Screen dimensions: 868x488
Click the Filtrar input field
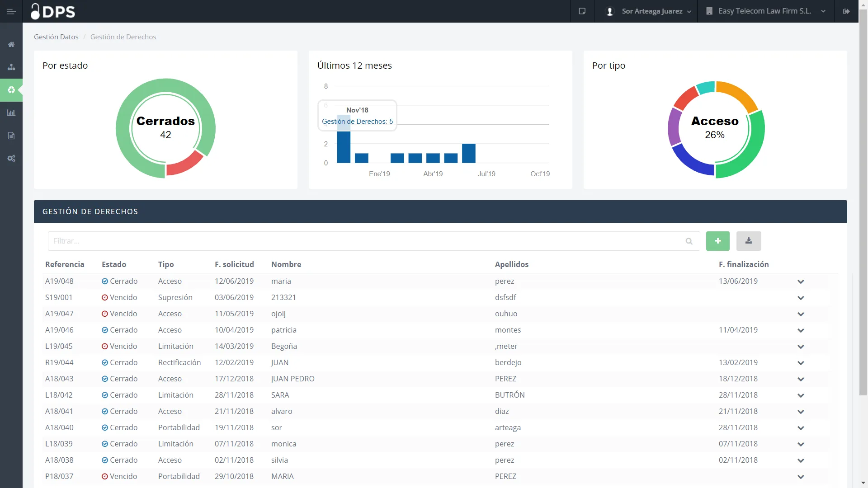(x=374, y=241)
